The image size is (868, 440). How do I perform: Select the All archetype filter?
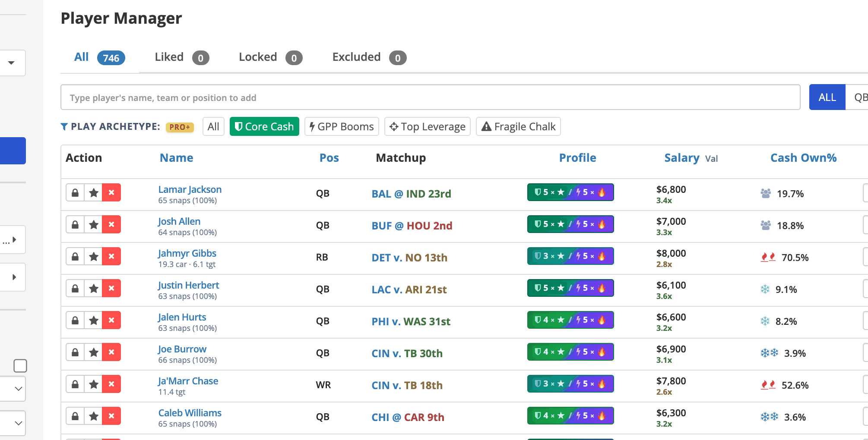213,126
